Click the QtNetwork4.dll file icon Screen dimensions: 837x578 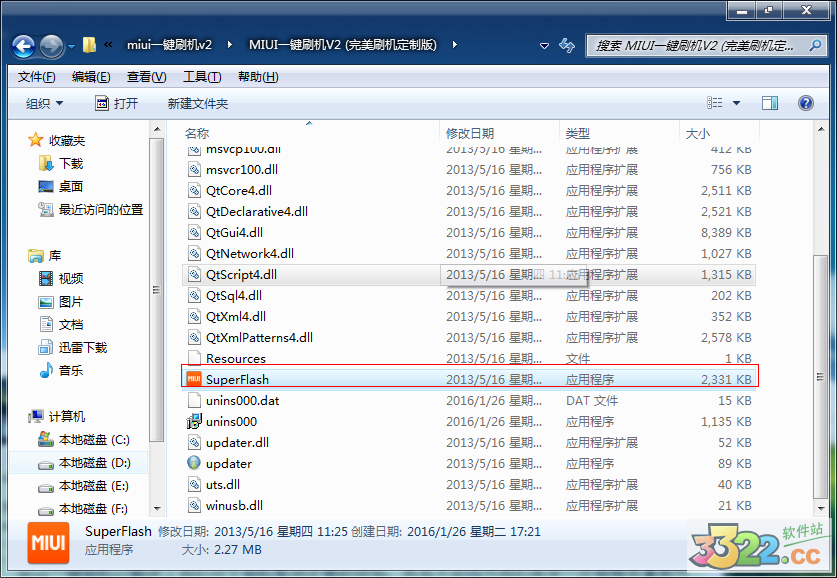click(x=194, y=254)
